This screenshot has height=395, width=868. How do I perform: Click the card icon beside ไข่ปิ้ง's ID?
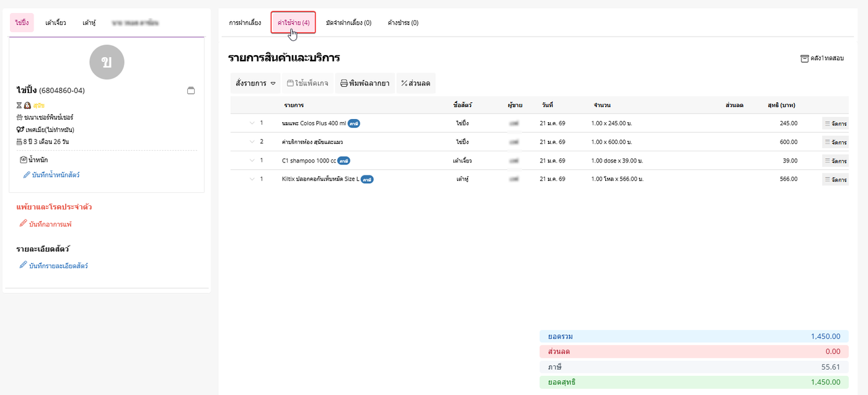click(191, 91)
